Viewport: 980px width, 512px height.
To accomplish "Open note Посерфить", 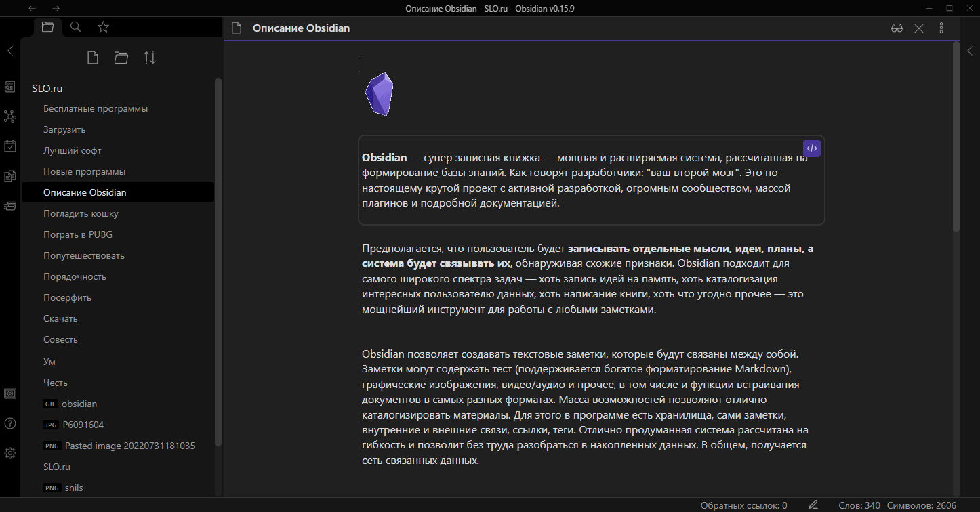I will coord(118,297).
